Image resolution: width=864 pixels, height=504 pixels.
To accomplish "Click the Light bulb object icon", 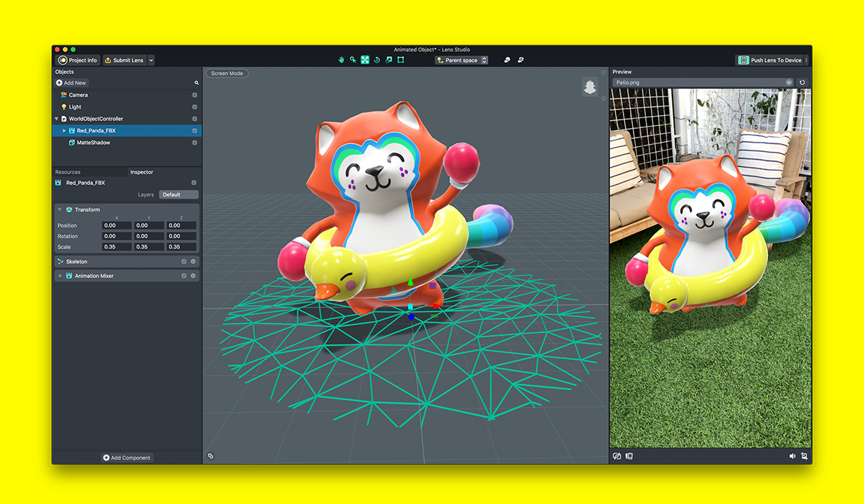I will (63, 107).
